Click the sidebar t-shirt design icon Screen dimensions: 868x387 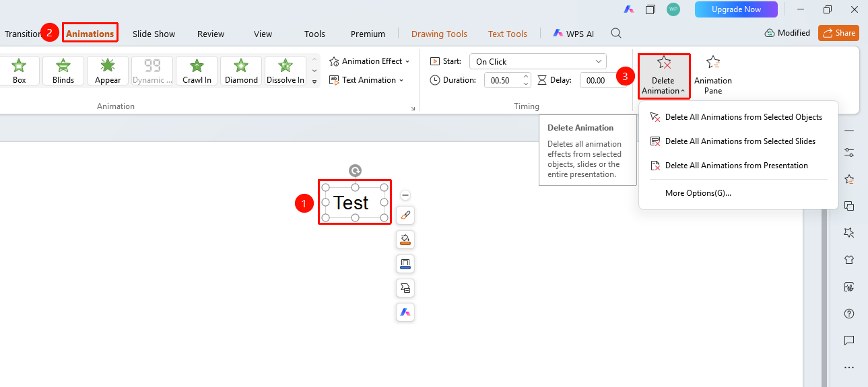[849, 260]
